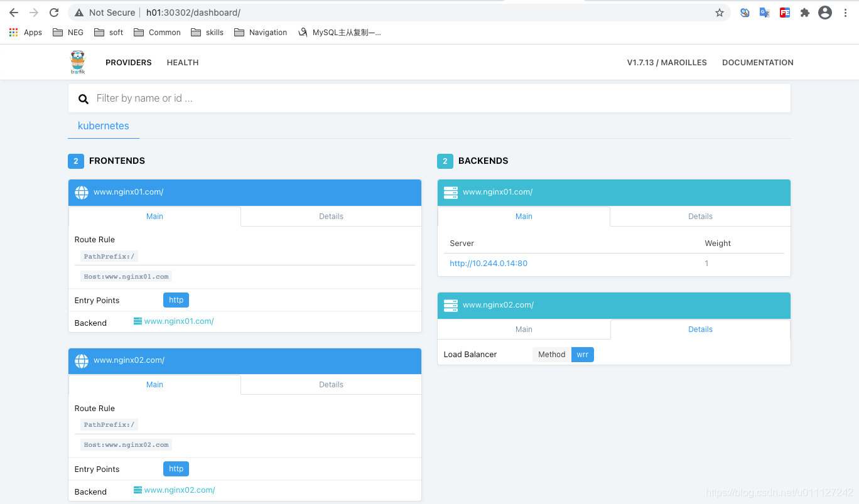Open the soft bookmarks folder

click(x=109, y=33)
